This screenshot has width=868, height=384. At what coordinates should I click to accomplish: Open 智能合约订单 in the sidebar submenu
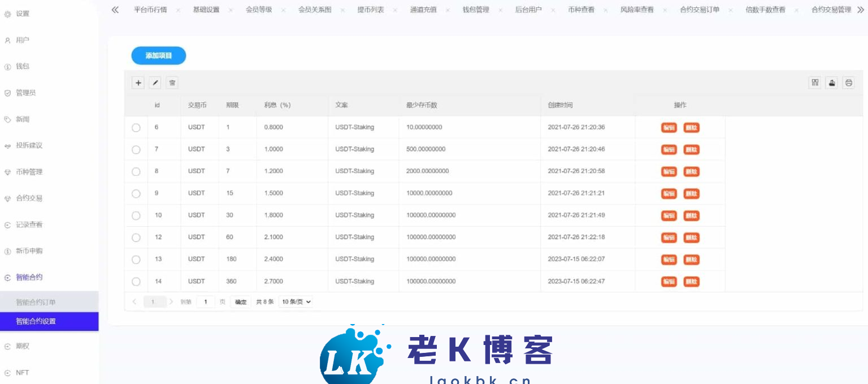[36, 303]
